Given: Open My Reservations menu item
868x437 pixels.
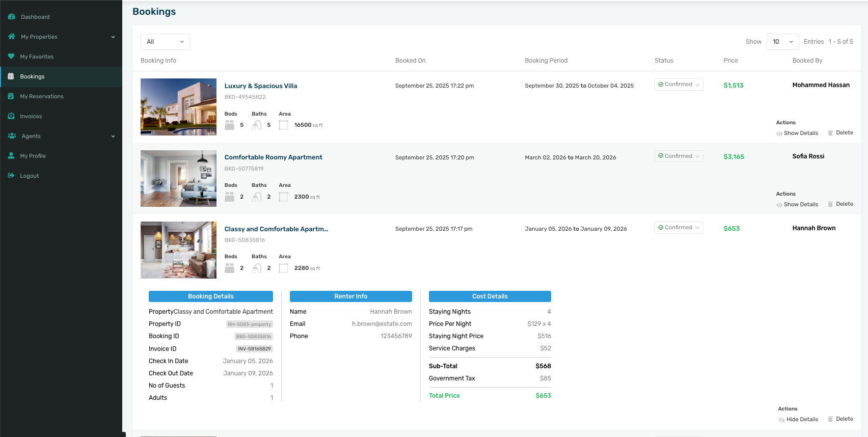Looking at the screenshot, I should click(x=42, y=96).
